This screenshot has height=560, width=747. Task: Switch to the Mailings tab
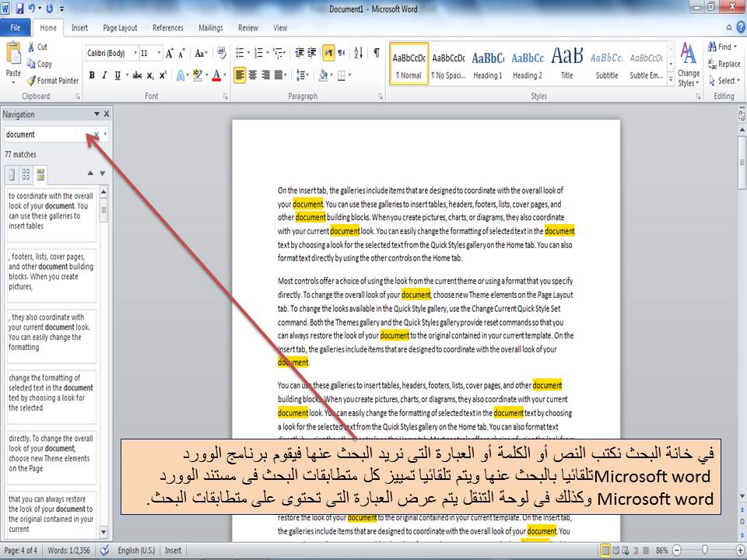coord(211,28)
